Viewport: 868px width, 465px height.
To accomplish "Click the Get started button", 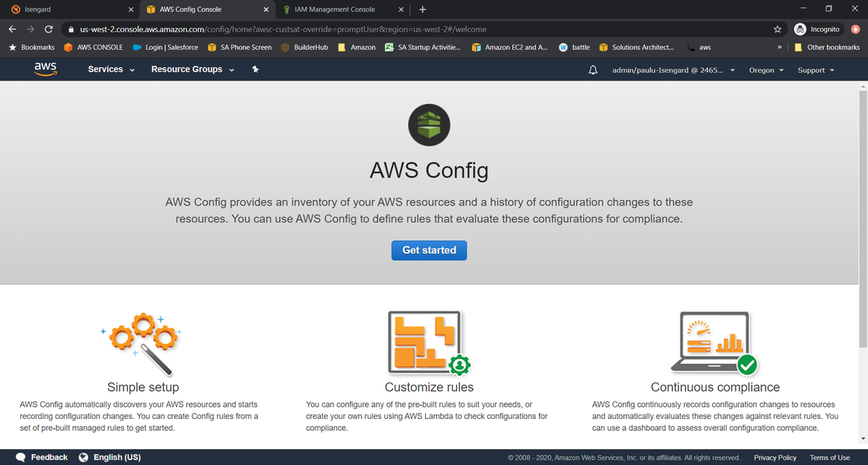I will click(429, 250).
